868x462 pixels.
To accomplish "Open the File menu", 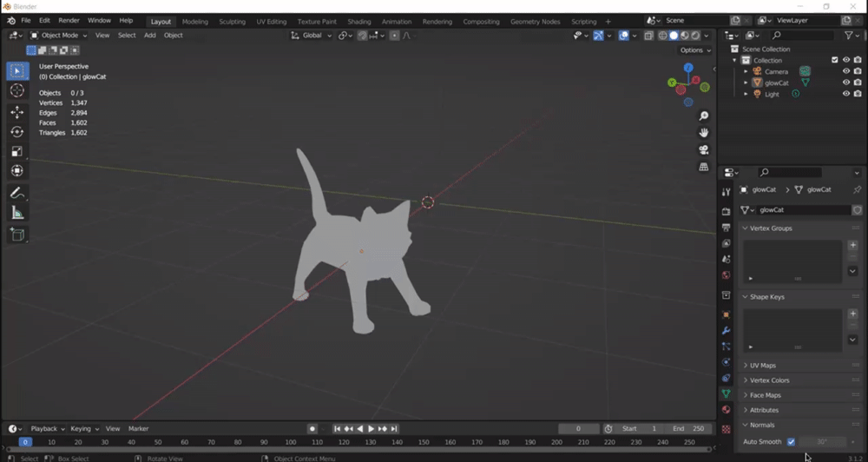I will (x=26, y=21).
